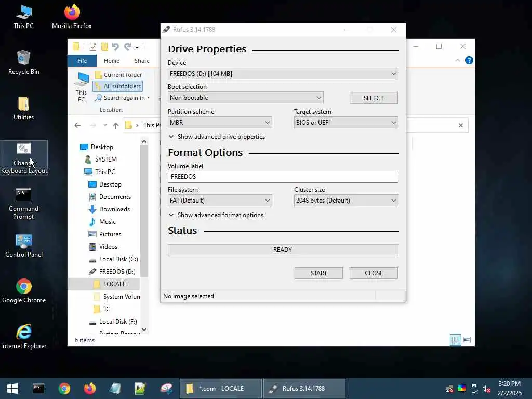
Task: Switch to the *.com - LOCALE taskbar window
Action: pyautogui.click(x=221, y=389)
